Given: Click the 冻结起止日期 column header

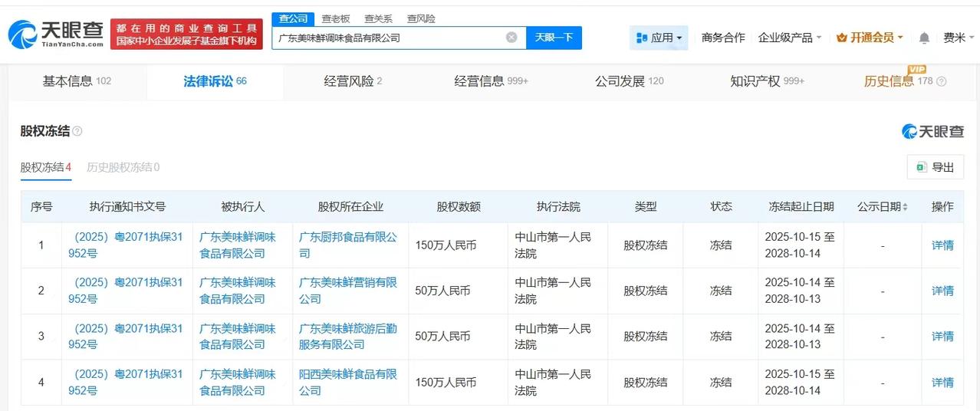Looking at the screenshot, I should click(x=801, y=207).
